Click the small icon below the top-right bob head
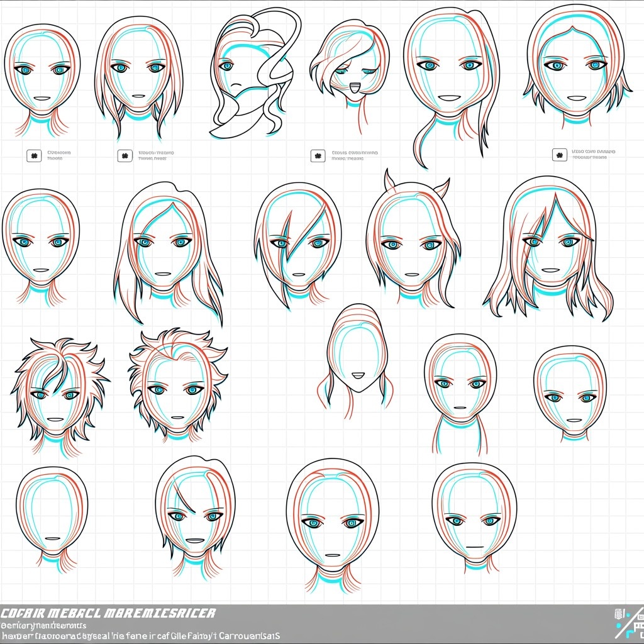The width and height of the screenshot is (644, 644). coord(558,154)
